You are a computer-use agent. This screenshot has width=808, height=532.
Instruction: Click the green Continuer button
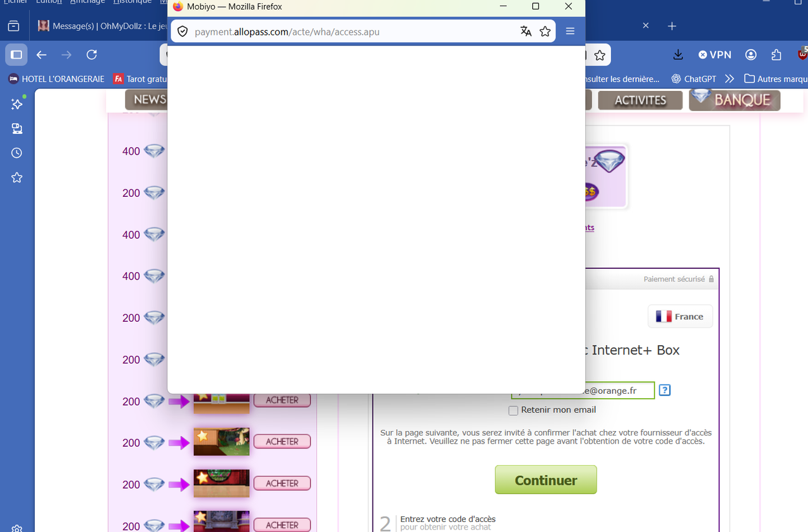[546, 480]
